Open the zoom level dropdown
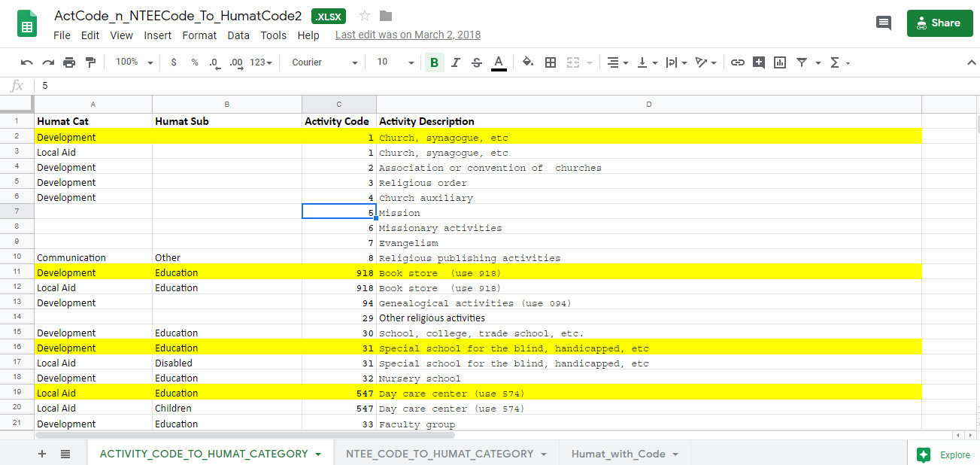980x465 pixels. click(x=132, y=62)
